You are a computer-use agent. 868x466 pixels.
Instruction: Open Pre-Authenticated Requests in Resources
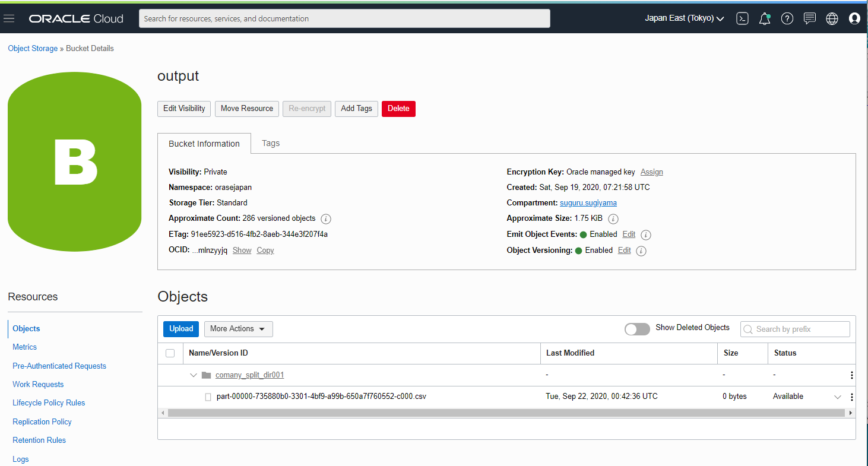59,366
